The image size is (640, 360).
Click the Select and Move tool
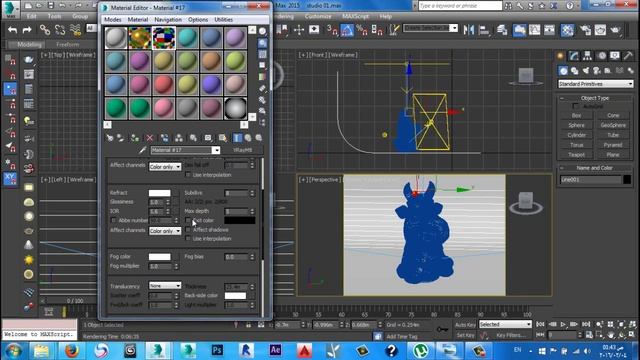point(299,30)
